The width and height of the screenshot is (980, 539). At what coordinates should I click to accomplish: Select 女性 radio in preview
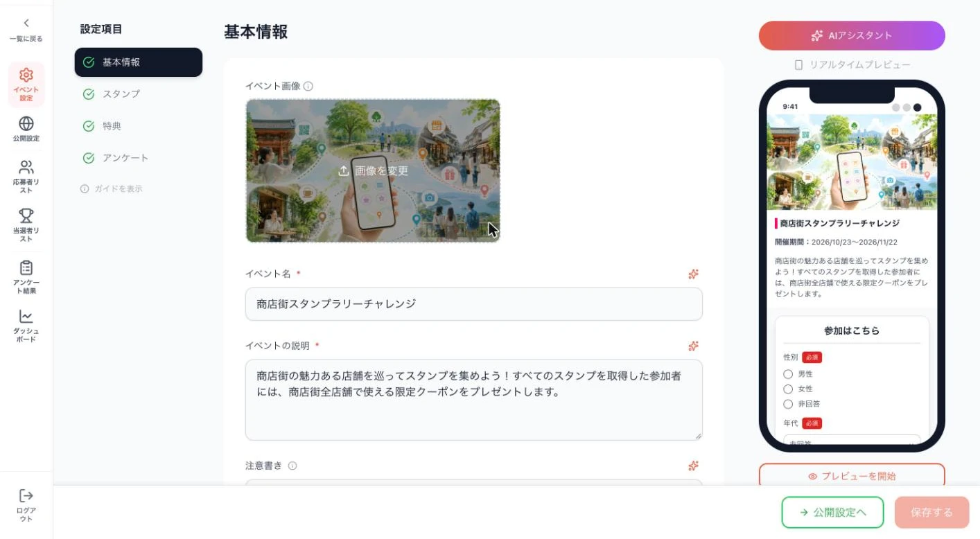tap(788, 389)
